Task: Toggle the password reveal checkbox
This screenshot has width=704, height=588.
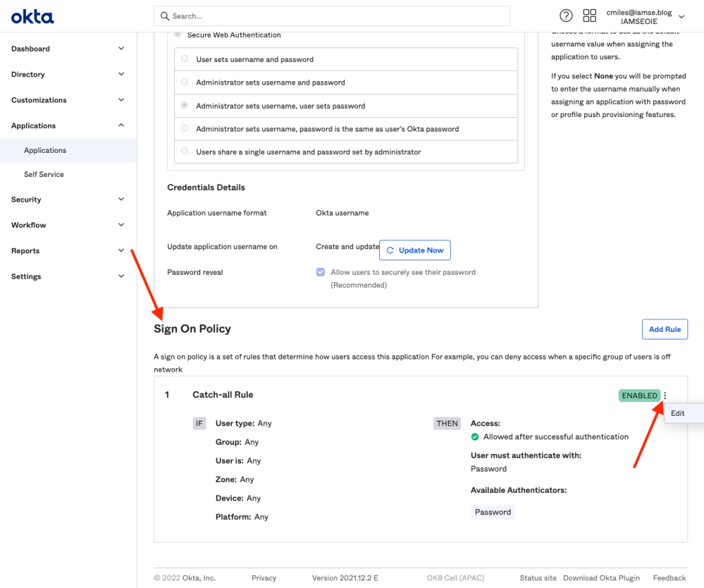Action: pyautogui.click(x=321, y=272)
